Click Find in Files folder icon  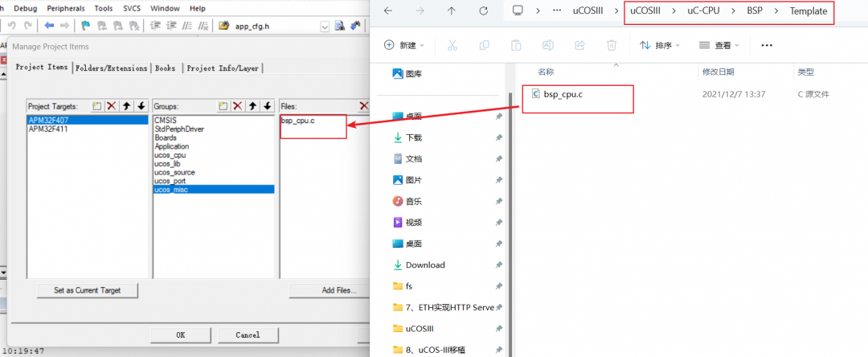click(x=223, y=26)
